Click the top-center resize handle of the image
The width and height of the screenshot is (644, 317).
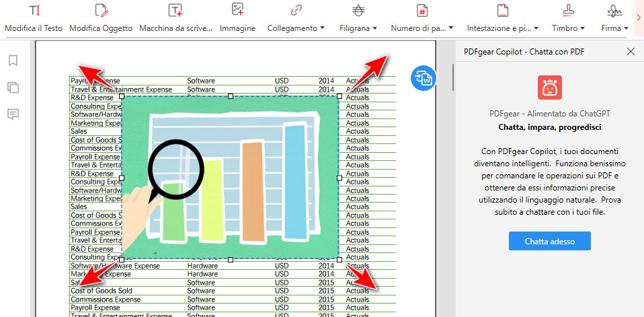coord(231,97)
